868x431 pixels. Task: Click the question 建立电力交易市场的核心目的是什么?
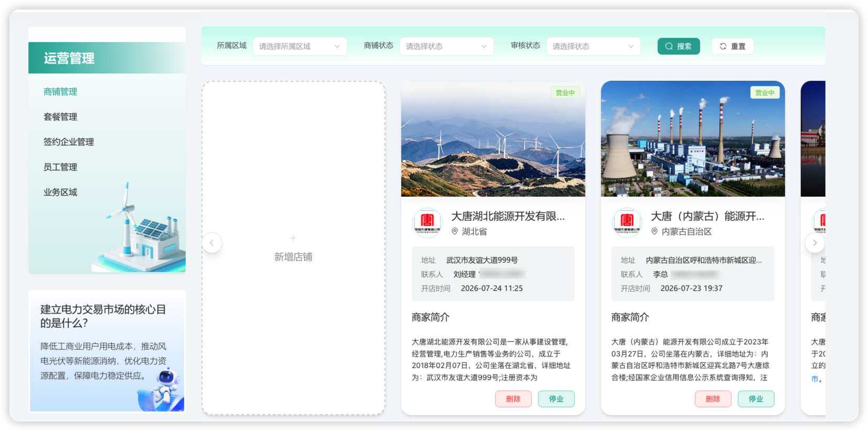pos(103,316)
